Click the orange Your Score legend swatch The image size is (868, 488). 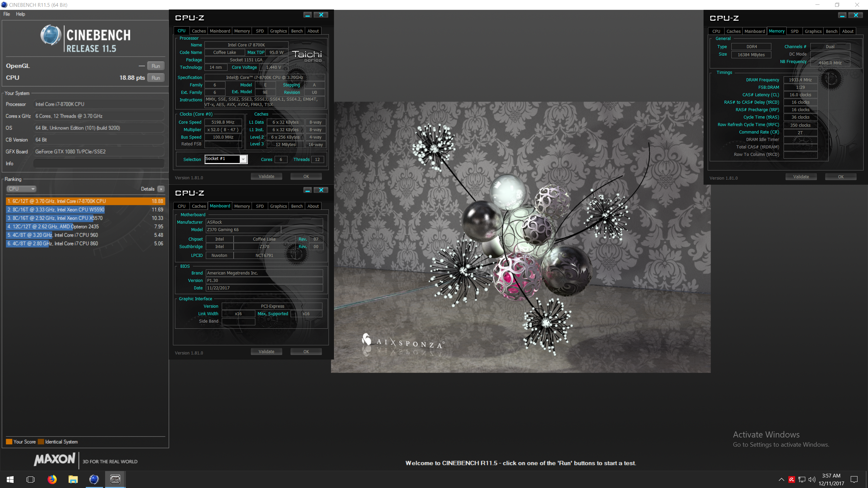coord(9,442)
